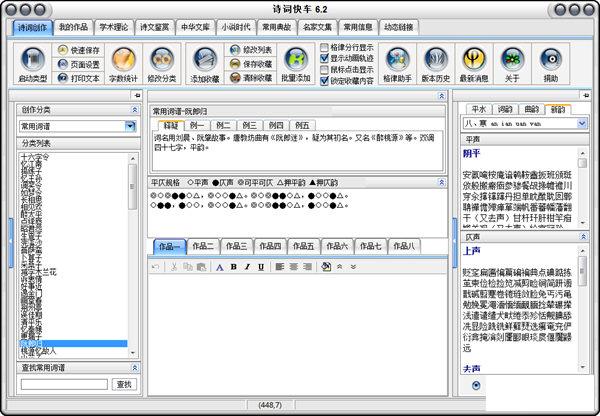Click the double-up chevron in editor toolbar

coord(339,267)
